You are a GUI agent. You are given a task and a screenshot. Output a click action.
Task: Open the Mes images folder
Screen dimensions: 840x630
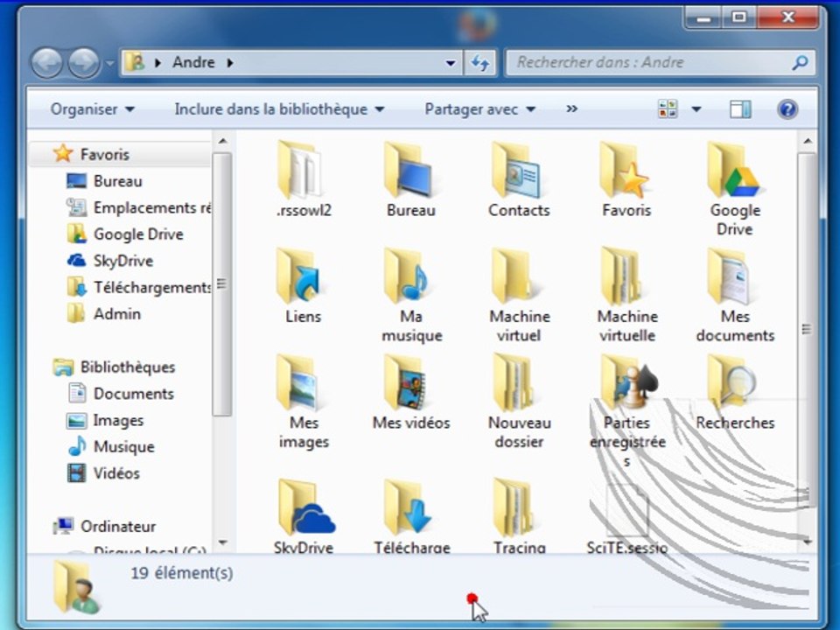[x=304, y=402]
